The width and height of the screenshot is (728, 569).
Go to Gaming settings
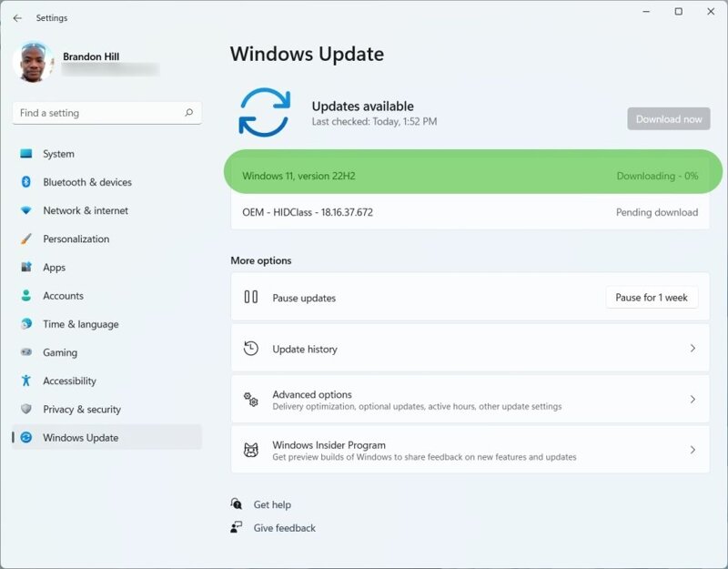[107, 352]
